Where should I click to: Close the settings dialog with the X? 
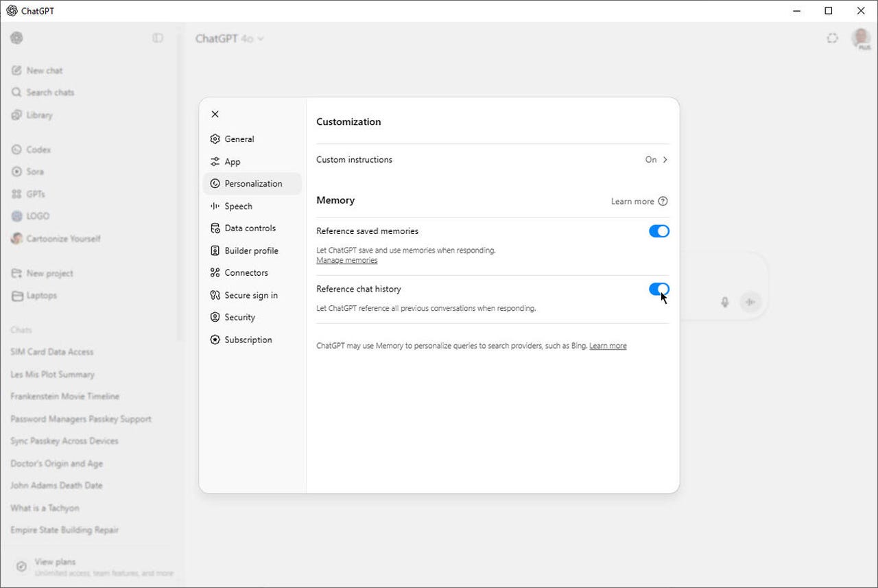215,114
